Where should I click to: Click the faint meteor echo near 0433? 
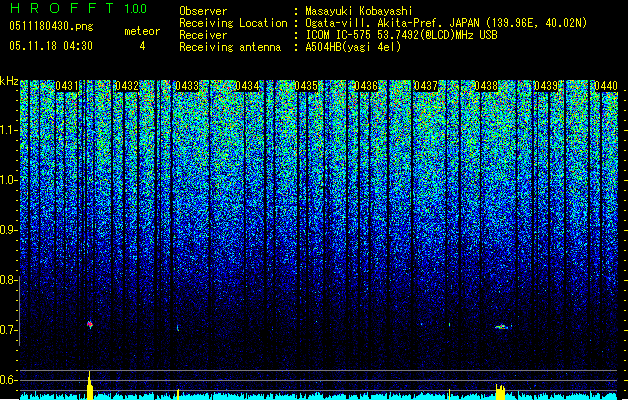point(178,328)
